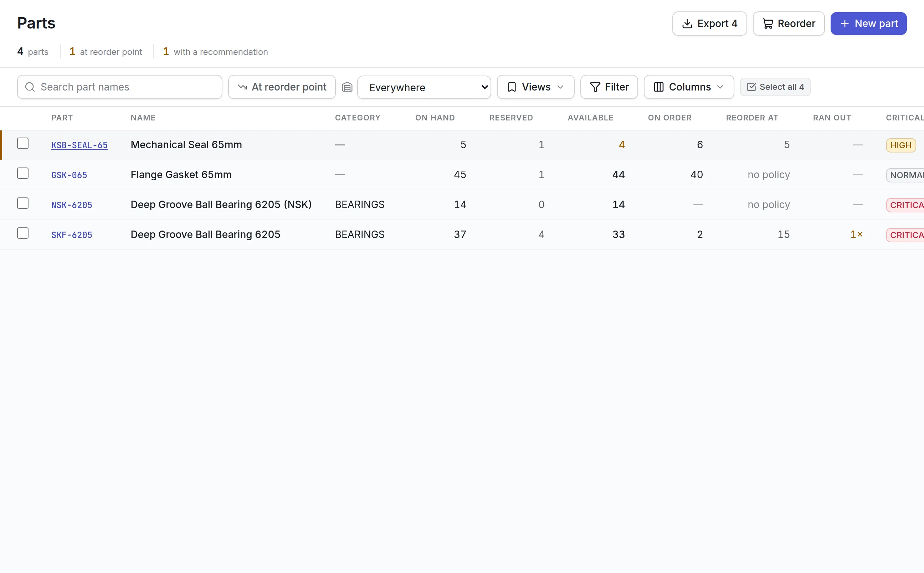Screen dimensions: 924x573
Task: Click the funnel icon on Filter
Action: tap(595, 87)
